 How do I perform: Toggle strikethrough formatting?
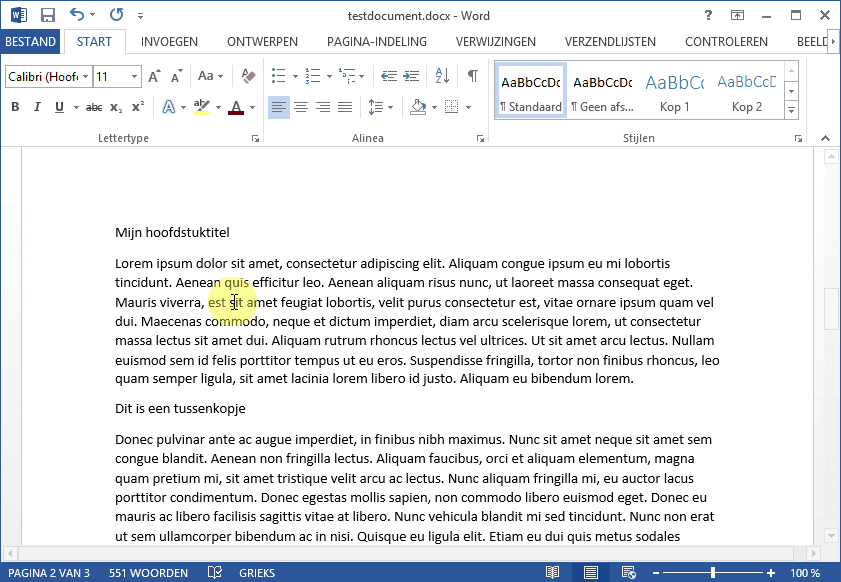tap(94, 107)
